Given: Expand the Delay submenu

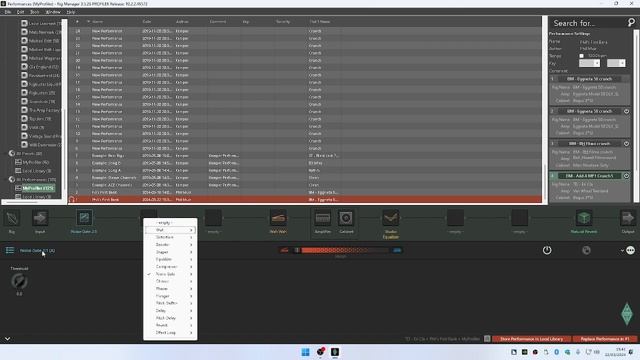Looking at the screenshot, I should pyautogui.click(x=170, y=311).
